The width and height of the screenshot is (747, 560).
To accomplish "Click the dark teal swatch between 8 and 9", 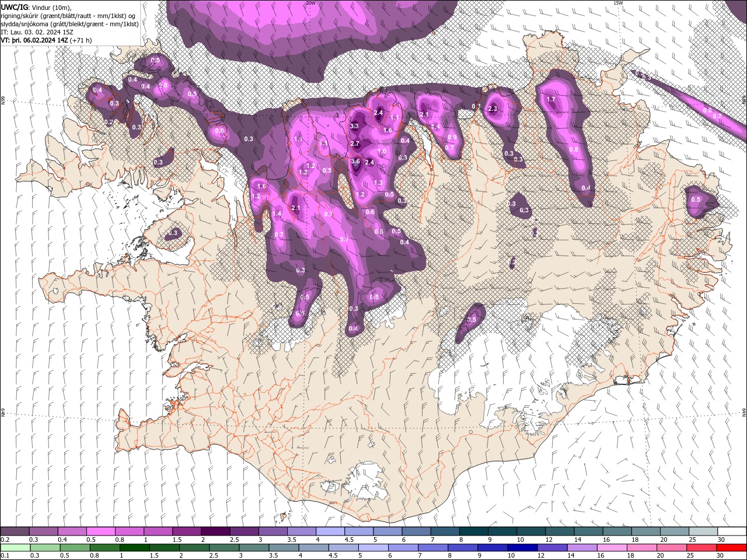I will (x=473, y=531).
